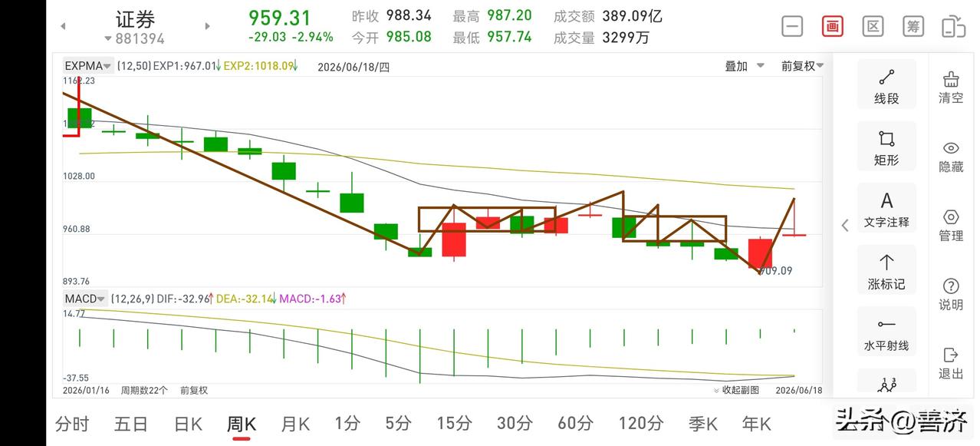Open 管理 drawing management
The height and width of the screenshot is (446, 980).
(951, 225)
